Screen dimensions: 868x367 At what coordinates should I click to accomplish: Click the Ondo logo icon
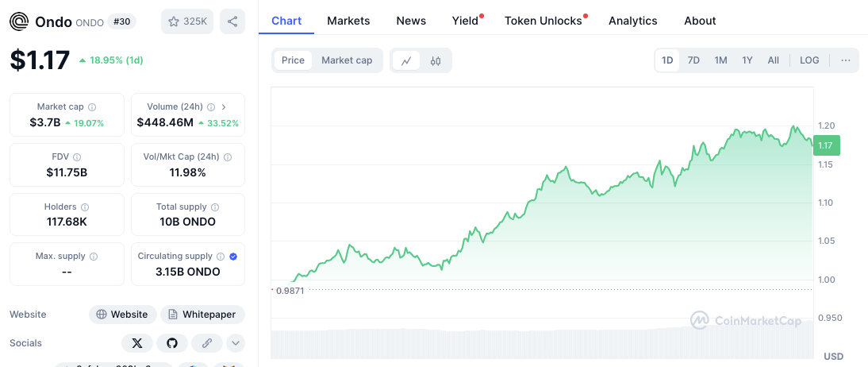click(19, 21)
